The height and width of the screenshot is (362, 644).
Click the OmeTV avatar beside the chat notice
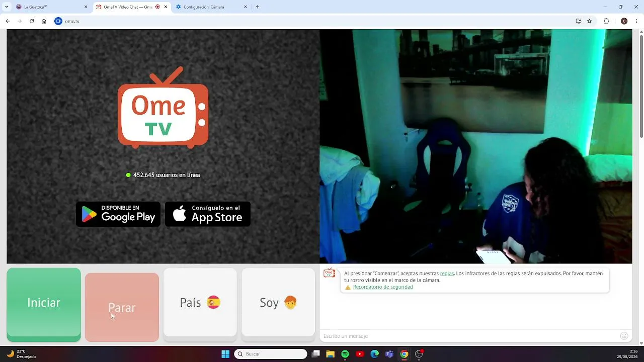click(330, 273)
